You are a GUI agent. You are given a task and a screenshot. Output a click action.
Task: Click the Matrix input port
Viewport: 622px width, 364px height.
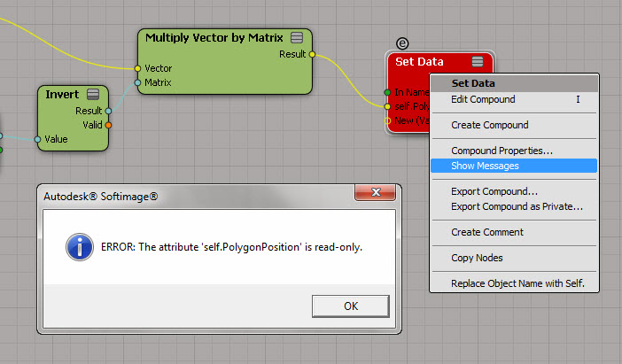(137, 82)
